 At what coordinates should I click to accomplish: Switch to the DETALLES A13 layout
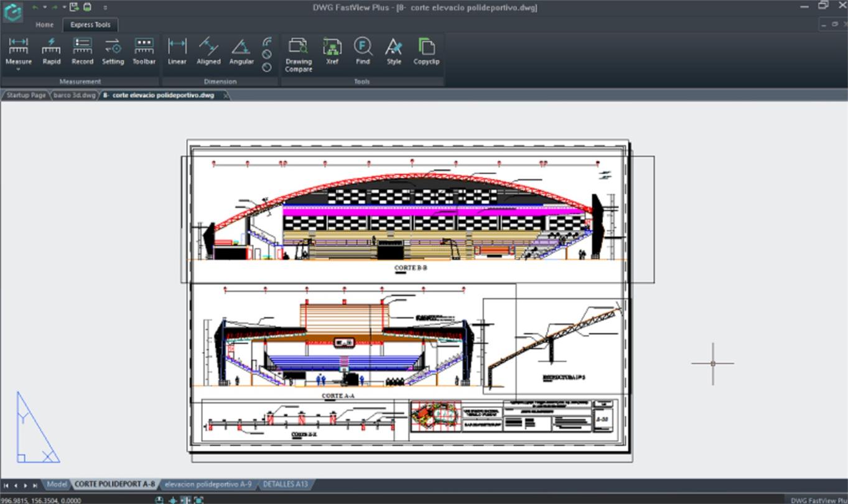285,484
